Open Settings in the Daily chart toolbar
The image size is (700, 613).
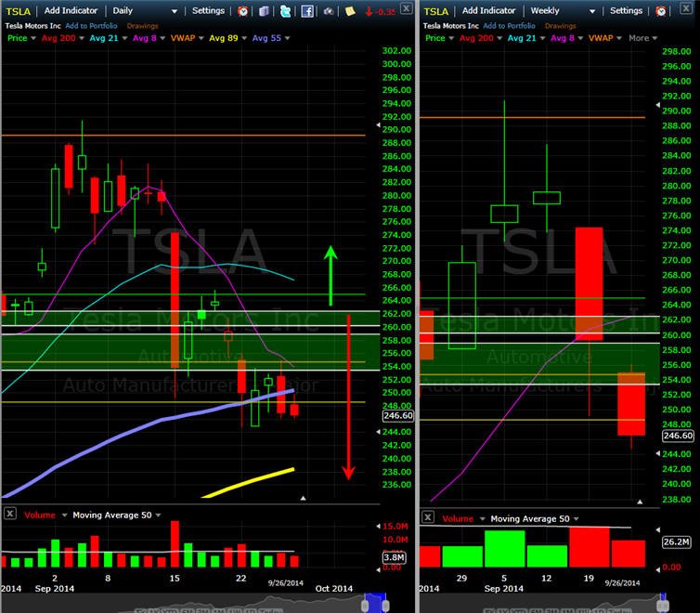209,11
